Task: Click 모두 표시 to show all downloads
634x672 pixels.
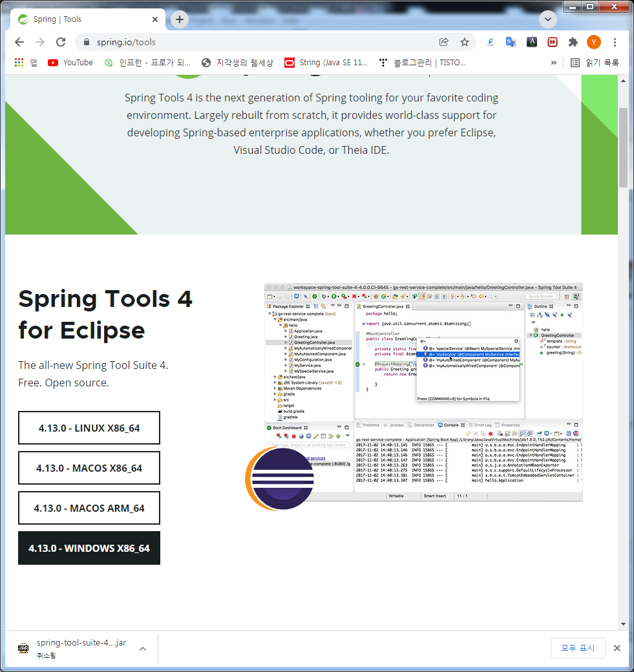Action: click(578, 648)
